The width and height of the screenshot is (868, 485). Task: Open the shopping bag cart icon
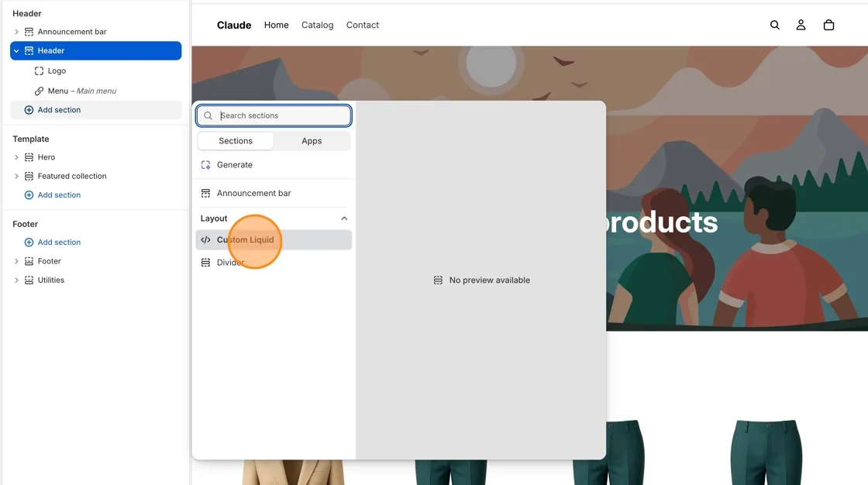[828, 25]
